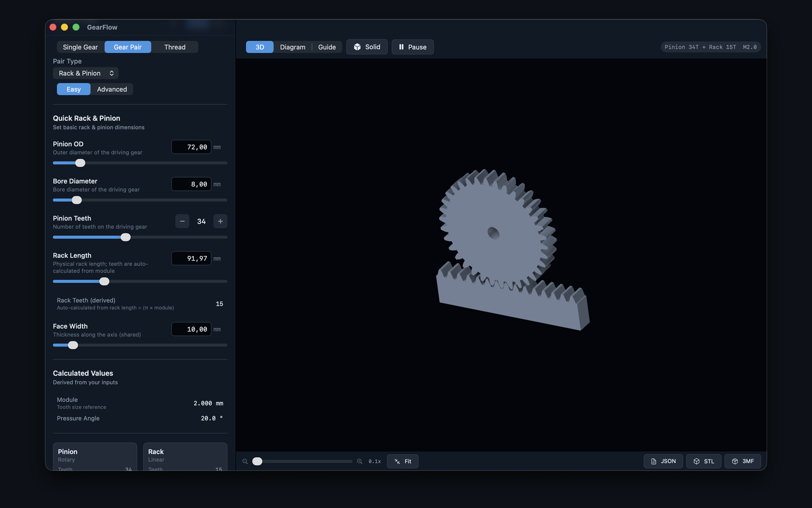Export as JSON
The height and width of the screenshot is (508, 812).
[x=663, y=461]
